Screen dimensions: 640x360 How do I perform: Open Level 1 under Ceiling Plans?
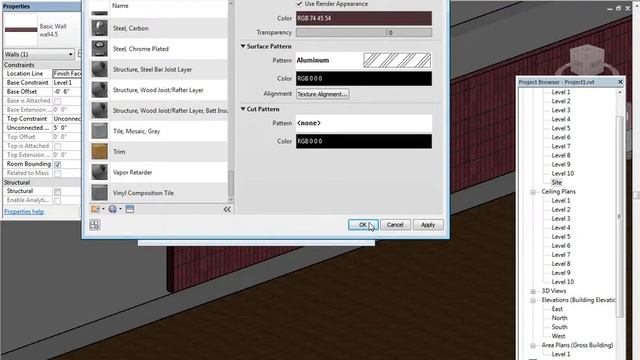pyautogui.click(x=561, y=201)
